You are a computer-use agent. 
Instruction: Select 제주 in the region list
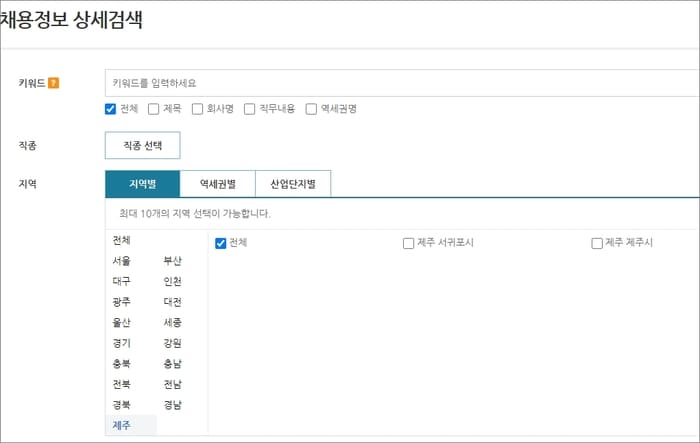121,425
